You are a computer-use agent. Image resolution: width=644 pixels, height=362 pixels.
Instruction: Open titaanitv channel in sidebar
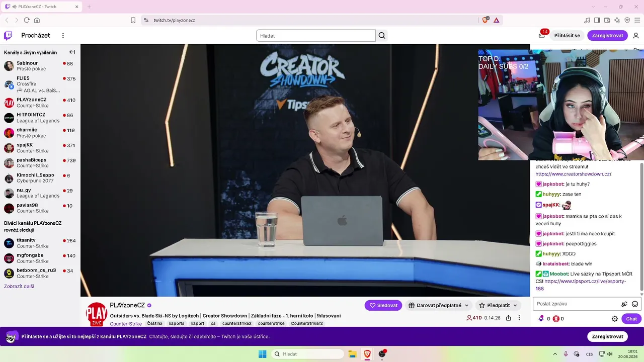(x=40, y=243)
